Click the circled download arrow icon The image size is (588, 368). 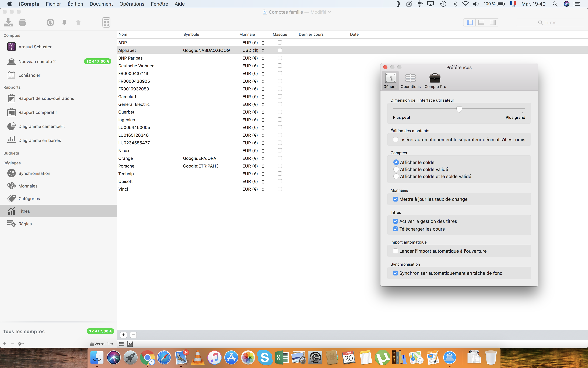(x=50, y=22)
